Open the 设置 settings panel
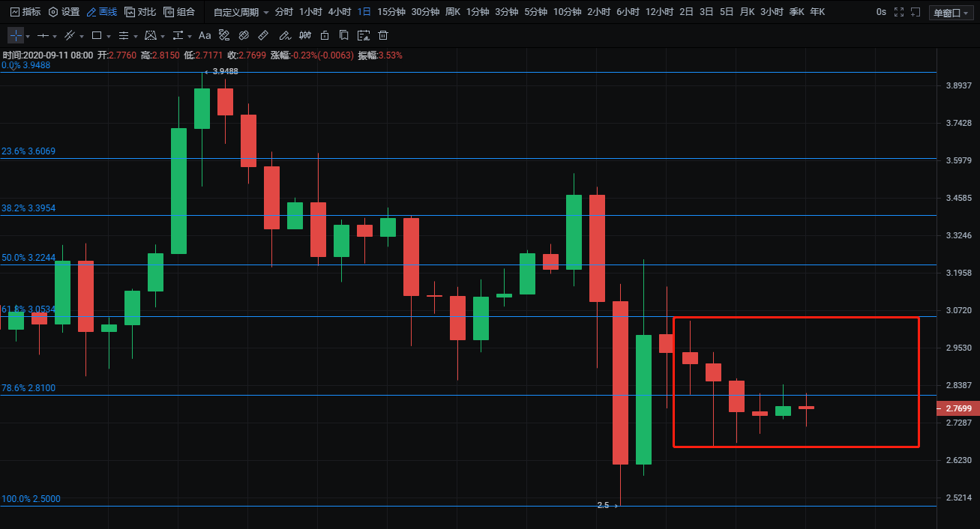Image resolution: width=980 pixels, height=529 pixels. tap(64, 12)
